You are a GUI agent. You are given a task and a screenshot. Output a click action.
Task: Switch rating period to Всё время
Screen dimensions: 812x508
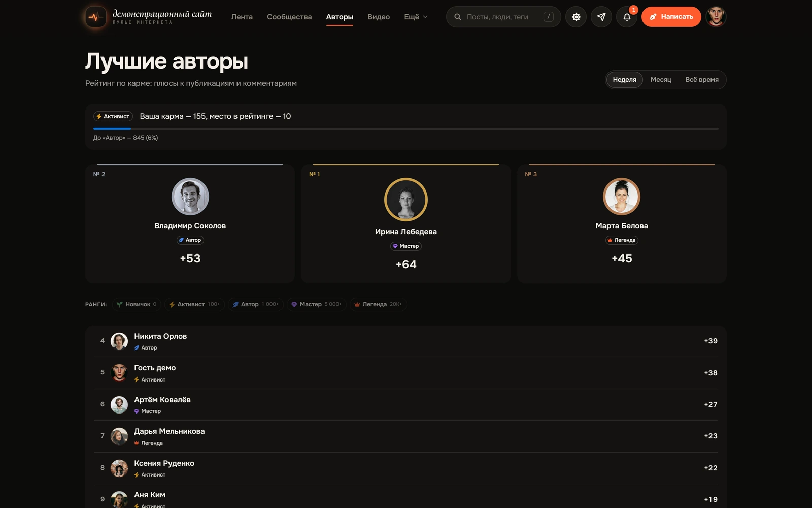click(x=702, y=80)
